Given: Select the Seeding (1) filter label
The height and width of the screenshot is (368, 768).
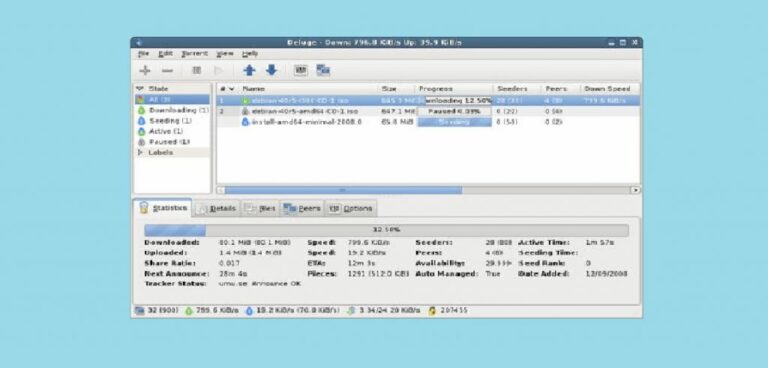Looking at the screenshot, I should tap(170, 121).
